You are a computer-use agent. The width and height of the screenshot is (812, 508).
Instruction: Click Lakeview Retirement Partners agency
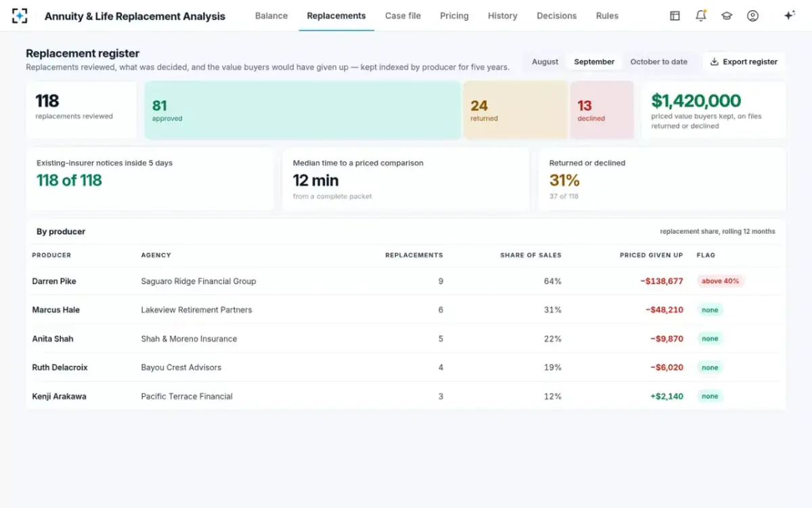(x=196, y=310)
